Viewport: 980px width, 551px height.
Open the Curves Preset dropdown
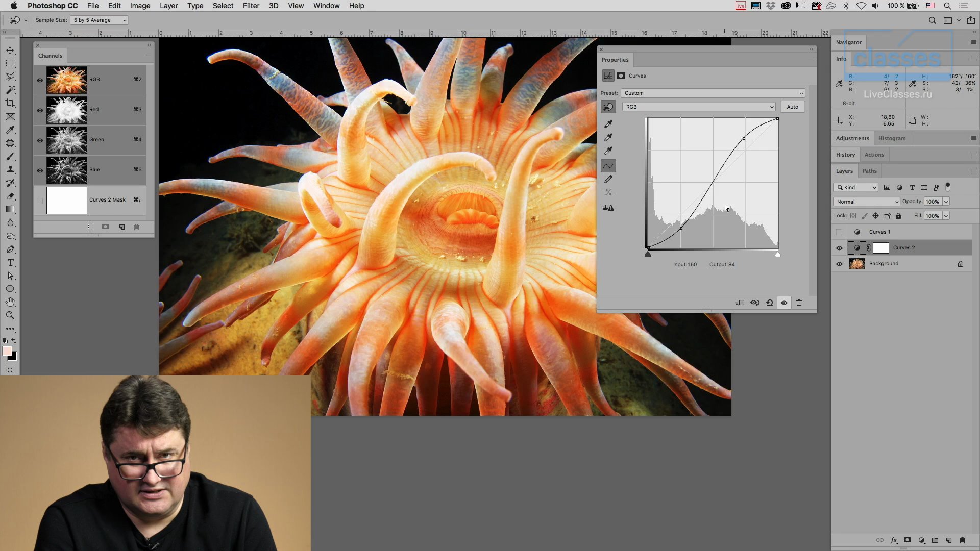click(x=713, y=93)
